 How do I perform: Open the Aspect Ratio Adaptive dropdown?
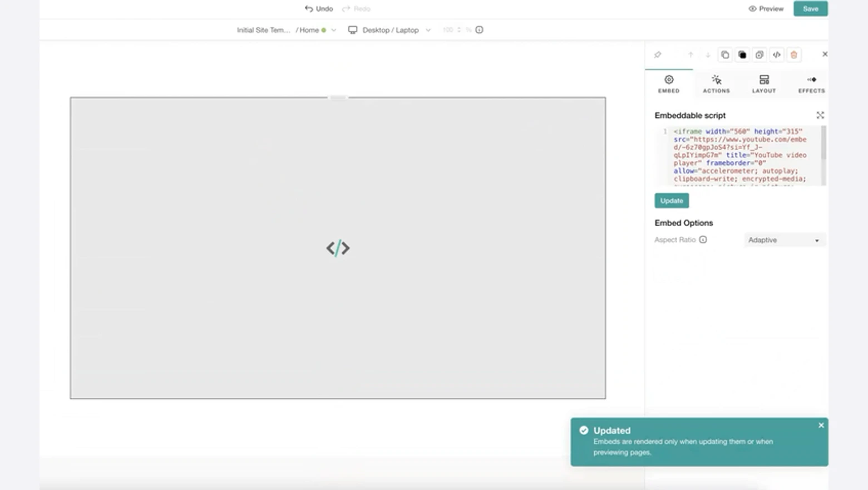tap(785, 240)
